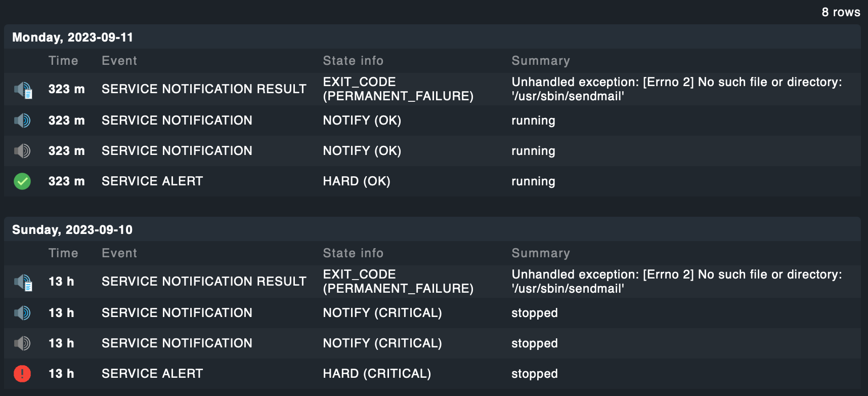The width and height of the screenshot is (868, 396).
Task: Click the grey speaker icon for Monday's NOTIFY (OK)
Action: point(22,151)
